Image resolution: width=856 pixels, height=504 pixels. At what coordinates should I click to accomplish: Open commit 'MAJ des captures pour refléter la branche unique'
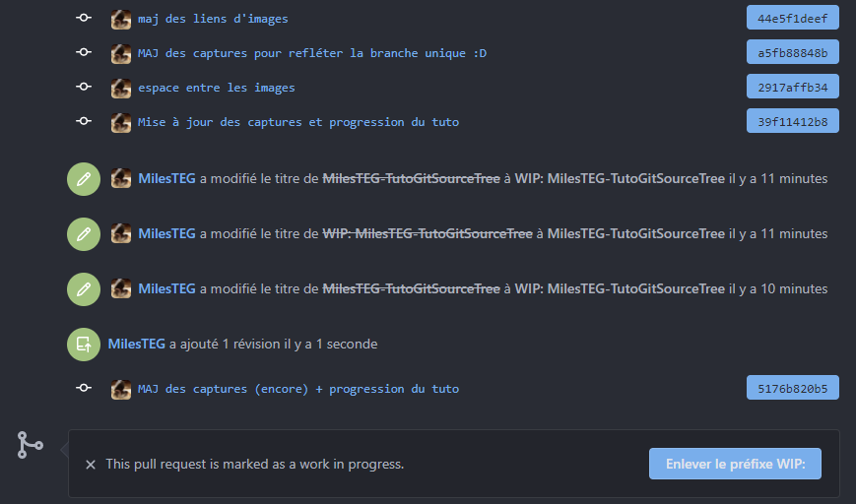click(x=311, y=53)
